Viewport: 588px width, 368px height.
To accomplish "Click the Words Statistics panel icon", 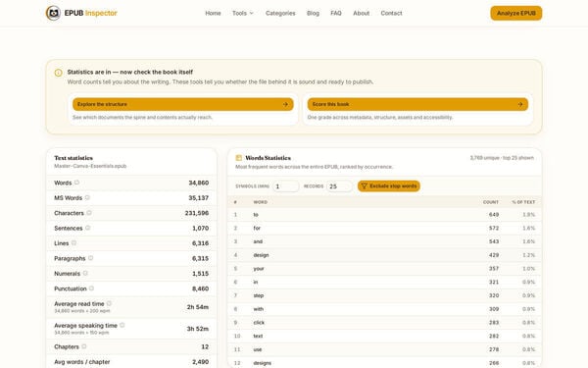I will (x=238, y=158).
